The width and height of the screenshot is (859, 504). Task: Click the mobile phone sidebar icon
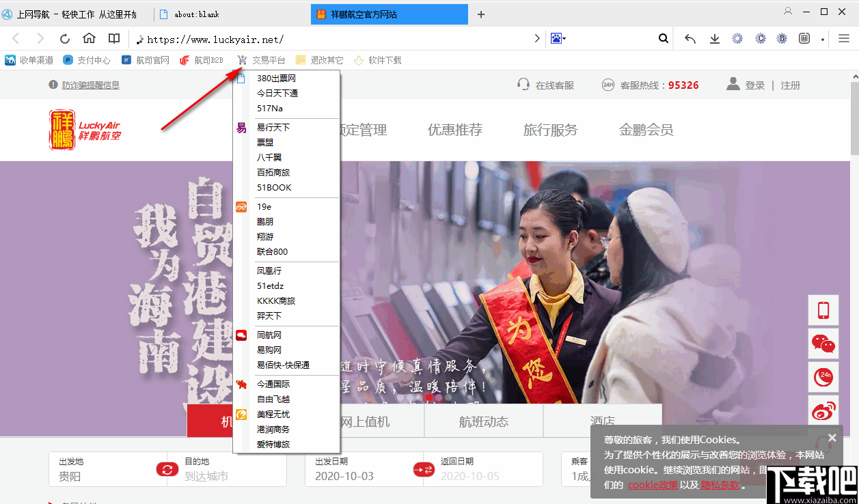click(823, 311)
